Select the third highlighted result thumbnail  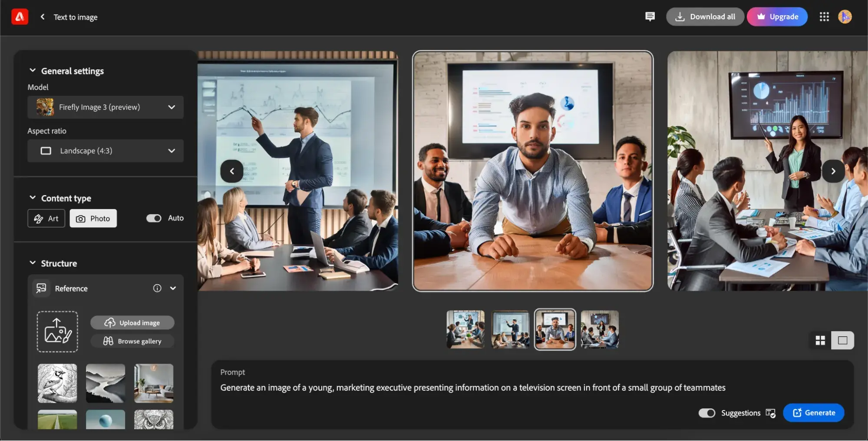(x=555, y=329)
